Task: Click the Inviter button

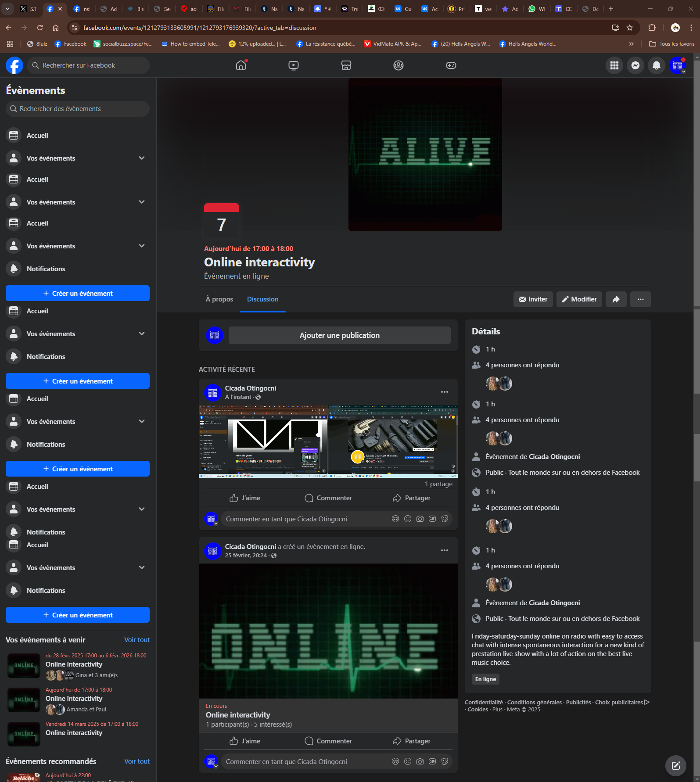Action: pos(533,299)
